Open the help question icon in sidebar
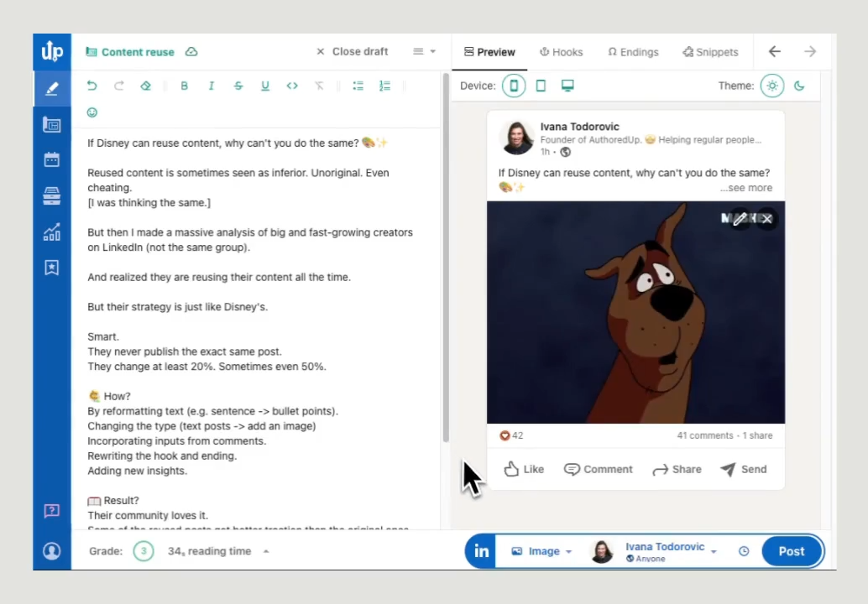The height and width of the screenshot is (604, 868). (52, 510)
